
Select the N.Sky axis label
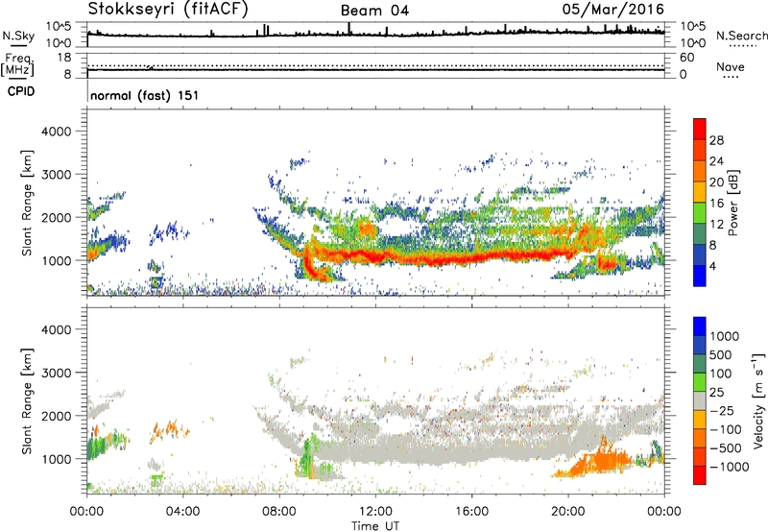18,36
